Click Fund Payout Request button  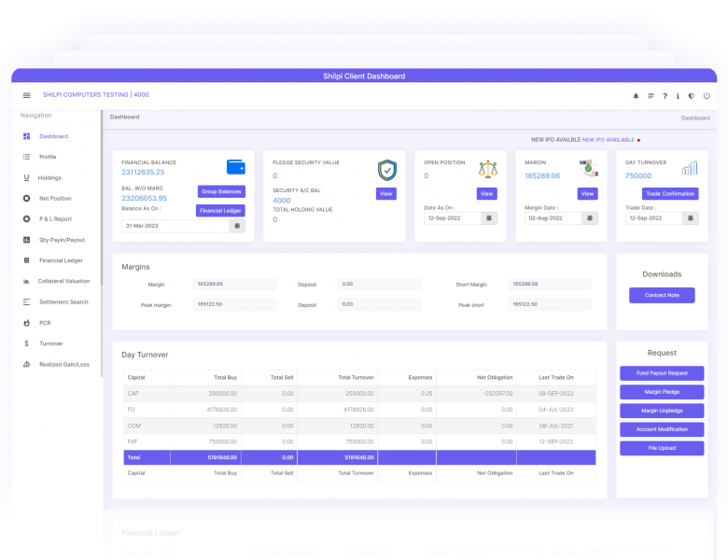click(x=662, y=373)
